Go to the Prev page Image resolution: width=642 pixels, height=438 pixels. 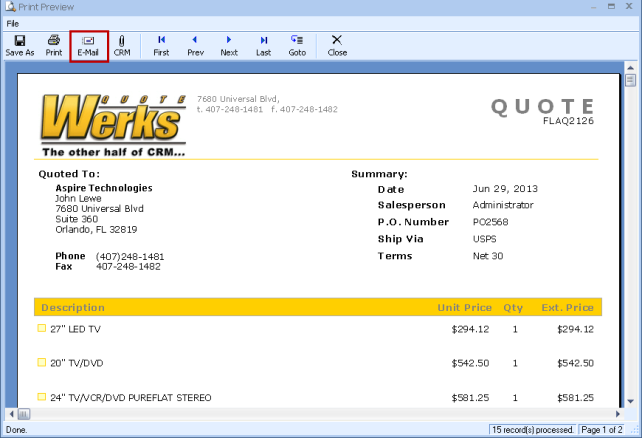(195, 45)
